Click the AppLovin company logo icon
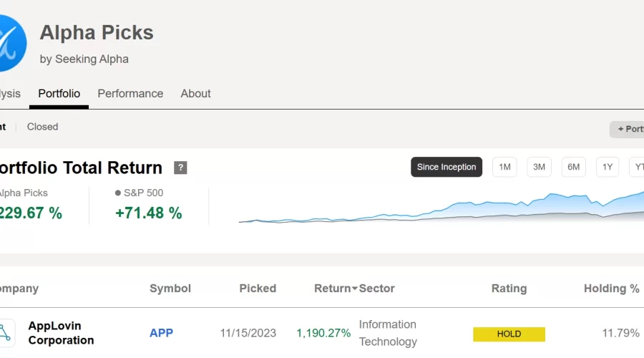 (x=6, y=333)
